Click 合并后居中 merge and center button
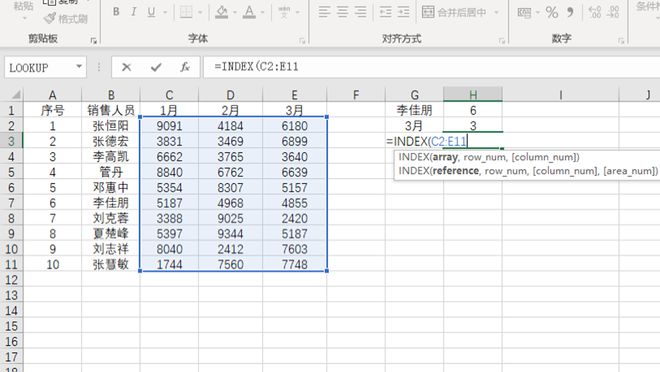Image resolution: width=660 pixels, height=372 pixels. [x=454, y=12]
